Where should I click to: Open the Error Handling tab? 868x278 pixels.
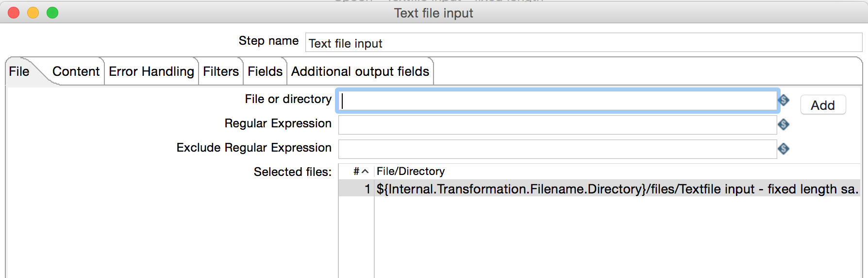[151, 72]
